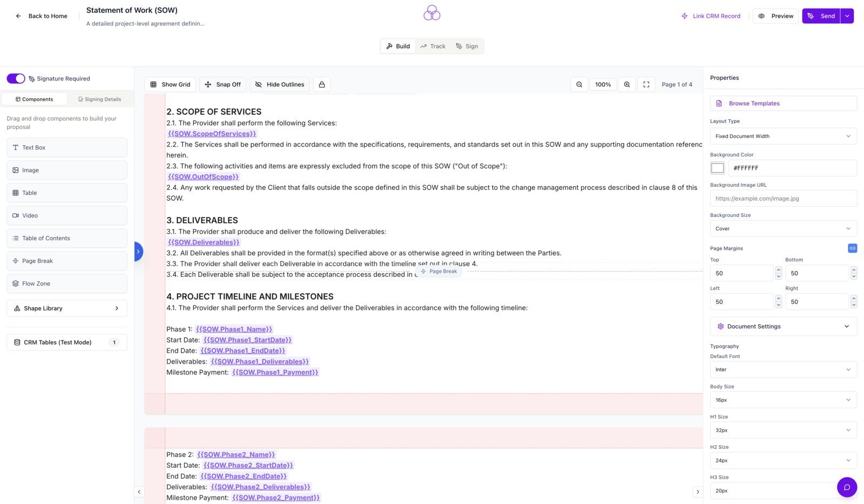Collapse the left sidebar with blue arrow handle
This screenshot has height=504, width=864.
(x=138, y=251)
